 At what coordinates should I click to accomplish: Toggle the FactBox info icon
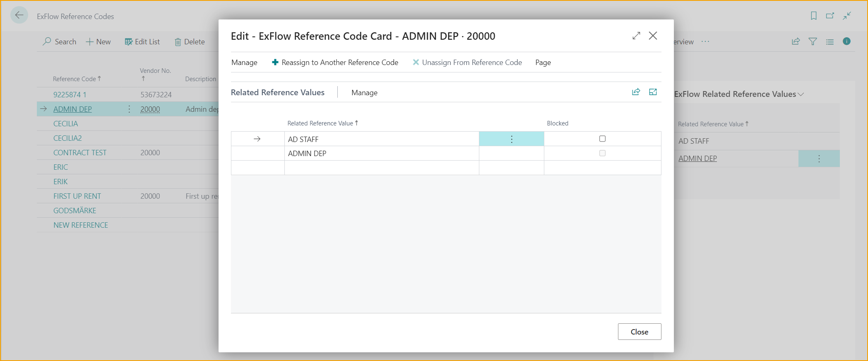coord(847,41)
